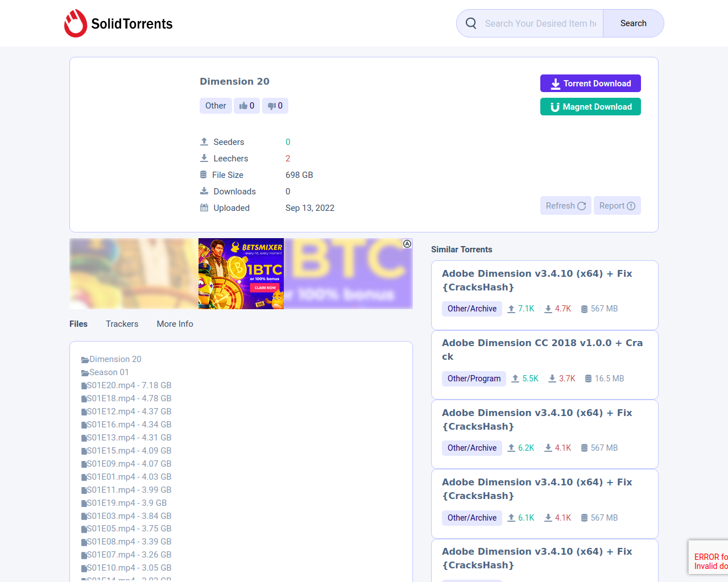Click the Seeders label
728x582 pixels.
[x=229, y=142]
